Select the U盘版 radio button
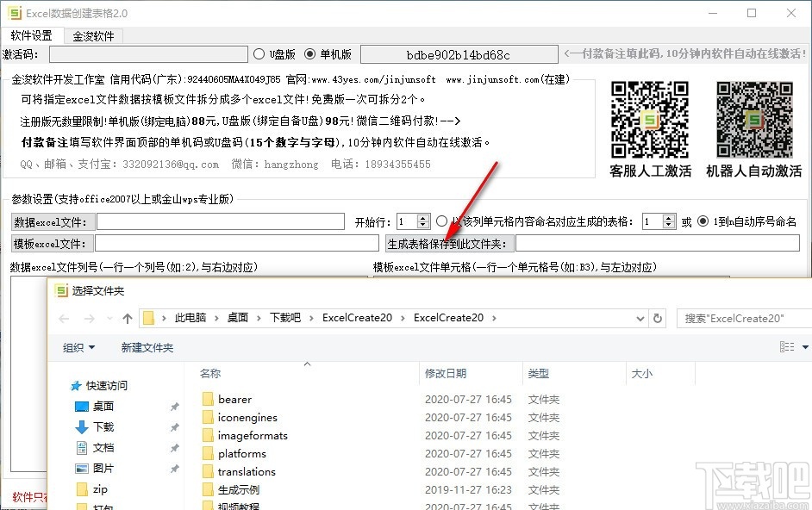The height and width of the screenshot is (510, 812). tap(259, 53)
